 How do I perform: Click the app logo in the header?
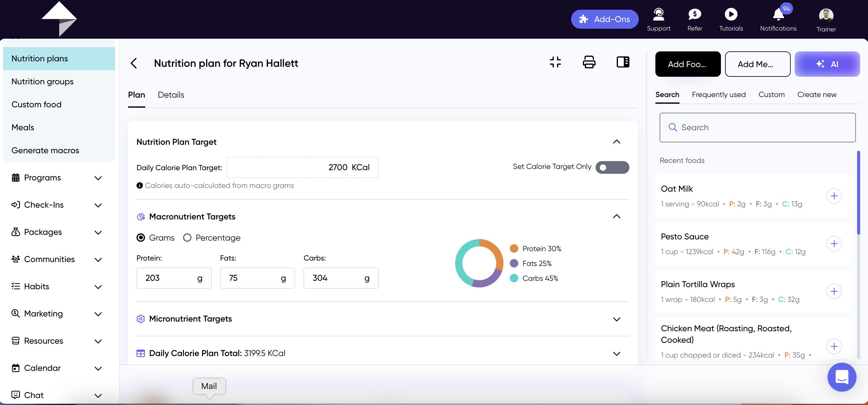pyautogui.click(x=59, y=19)
